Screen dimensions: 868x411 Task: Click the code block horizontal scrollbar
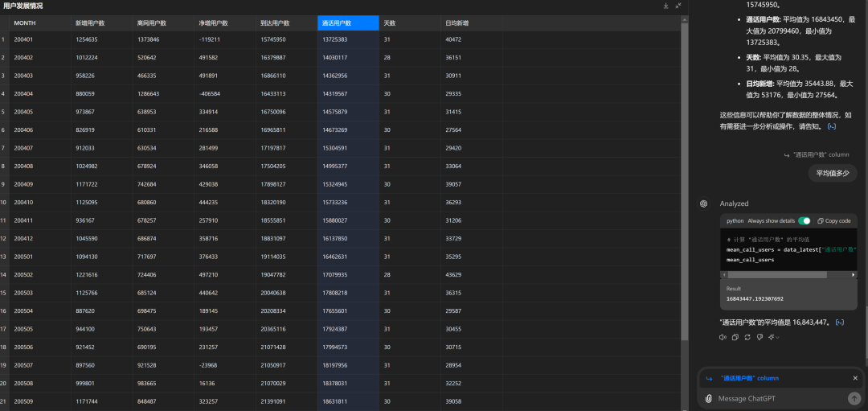(x=788, y=273)
